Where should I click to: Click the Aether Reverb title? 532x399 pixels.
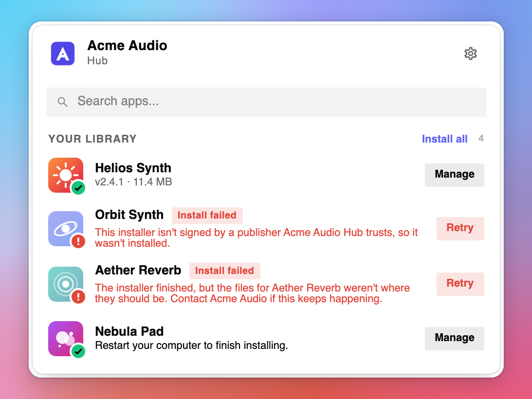coord(138,270)
